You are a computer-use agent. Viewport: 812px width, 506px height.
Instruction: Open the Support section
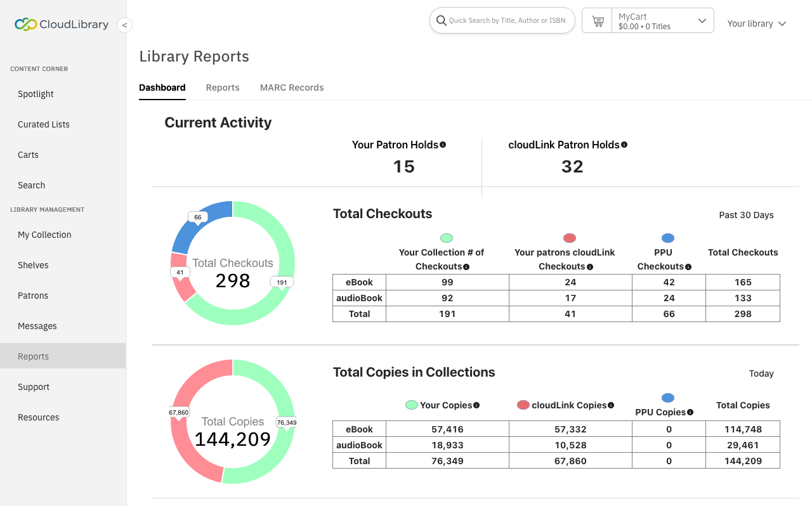[33, 387]
